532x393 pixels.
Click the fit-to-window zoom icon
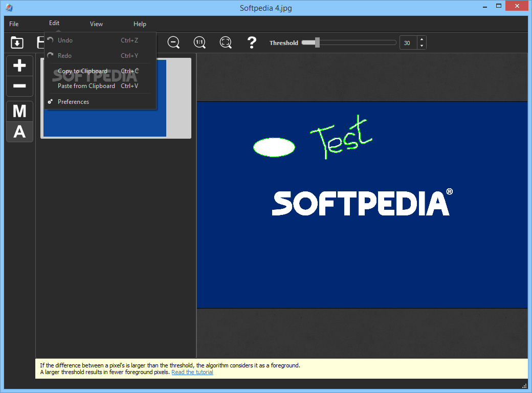pos(226,42)
